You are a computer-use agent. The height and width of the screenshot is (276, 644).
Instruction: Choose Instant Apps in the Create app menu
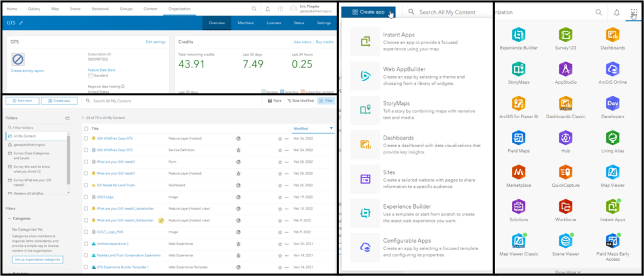[x=416, y=42]
